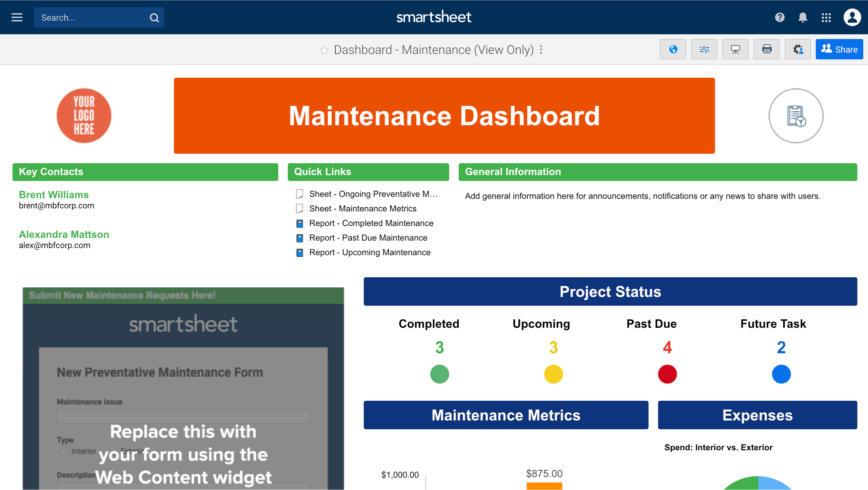Open Sheet - Maintenance Metrics link
868x490 pixels.
coord(362,209)
